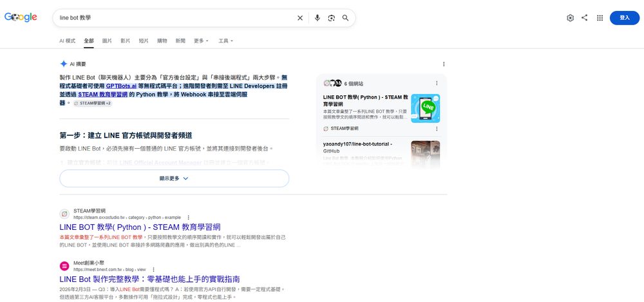Switch to AI 模式 tab
Viewport: 644px width, 302px height.
click(68, 41)
